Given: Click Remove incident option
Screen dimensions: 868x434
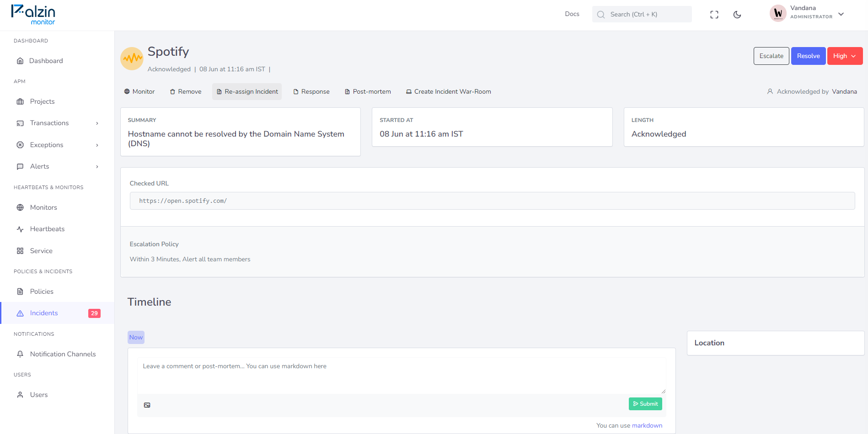Looking at the screenshot, I should coord(186,91).
